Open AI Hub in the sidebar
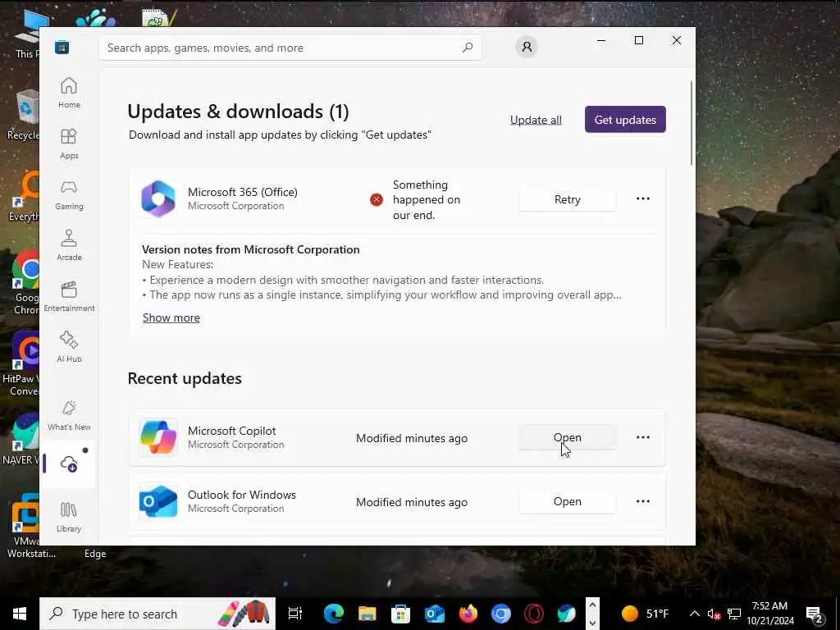Viewport: 840px width, 630px height. 69,347
